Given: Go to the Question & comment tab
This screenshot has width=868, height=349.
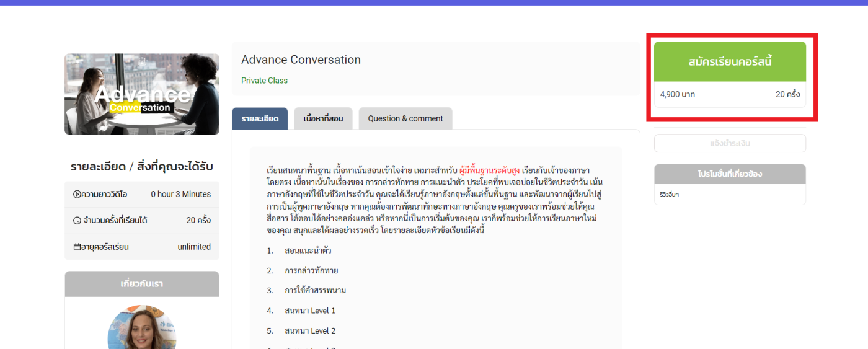Looking at the screenshot, I should point(405,118).
